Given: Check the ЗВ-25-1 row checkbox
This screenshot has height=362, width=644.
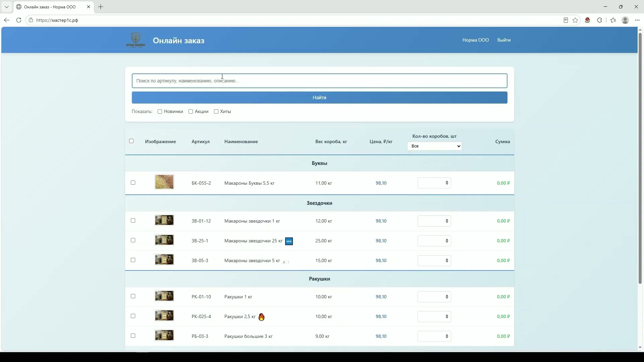Looking at the screenshot, I should [x=133, y=240].
